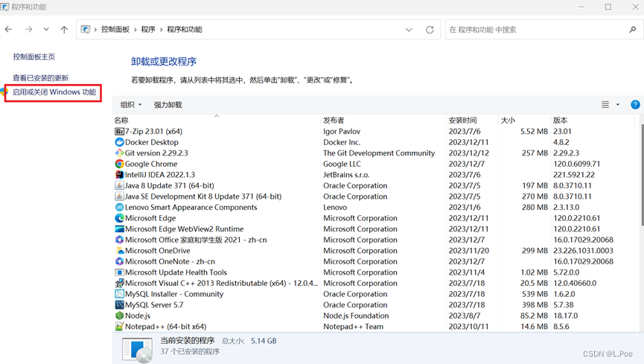Click the Microsoft Edge icon
Image resolution: width=644 pixels, height=364 pixels.
[119, 218]
